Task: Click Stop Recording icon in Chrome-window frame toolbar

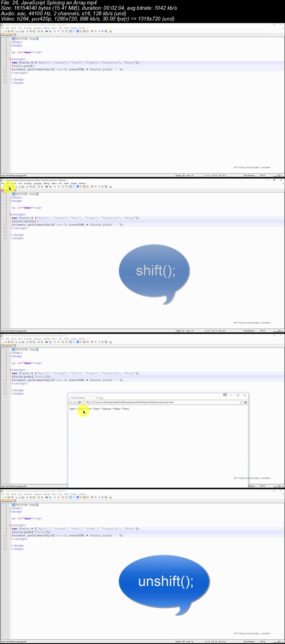Action: pyautogui.click(x=95, y=342)
